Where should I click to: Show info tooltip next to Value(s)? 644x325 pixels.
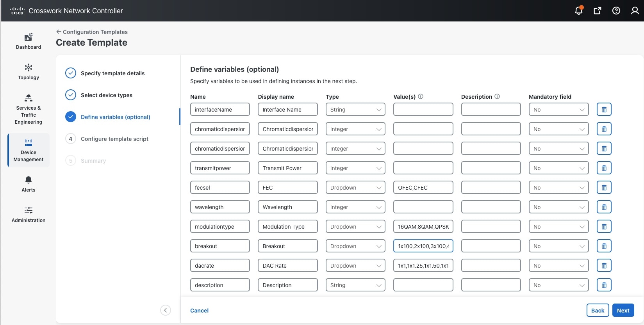click(421, 96)
